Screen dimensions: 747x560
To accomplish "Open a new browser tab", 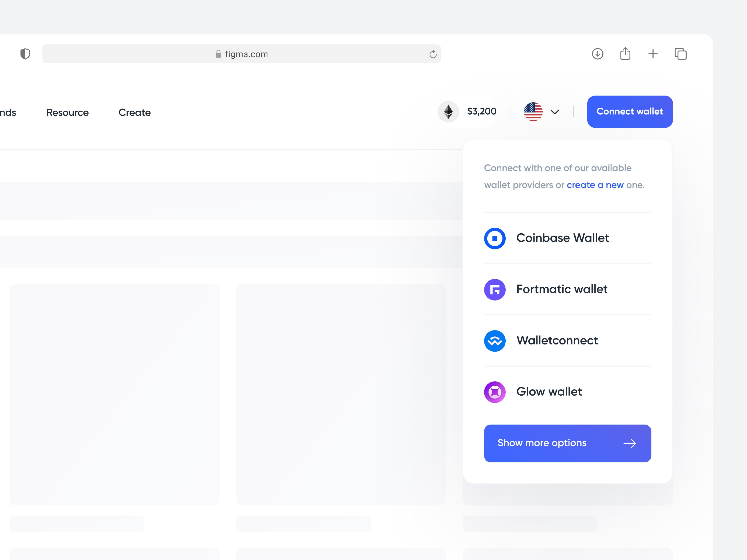I will pyautogui.click(x=653, y=54).
